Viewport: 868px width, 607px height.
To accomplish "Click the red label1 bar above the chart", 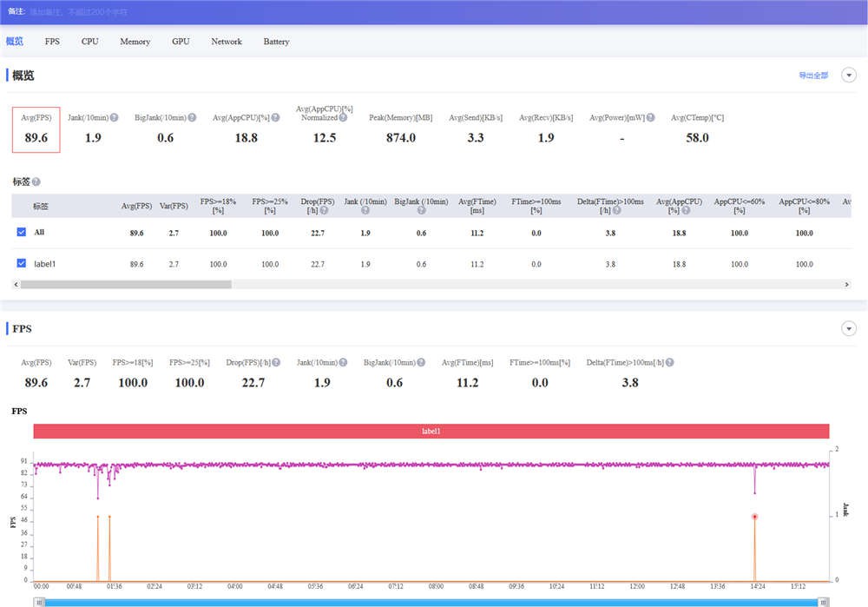I will 431,431.
